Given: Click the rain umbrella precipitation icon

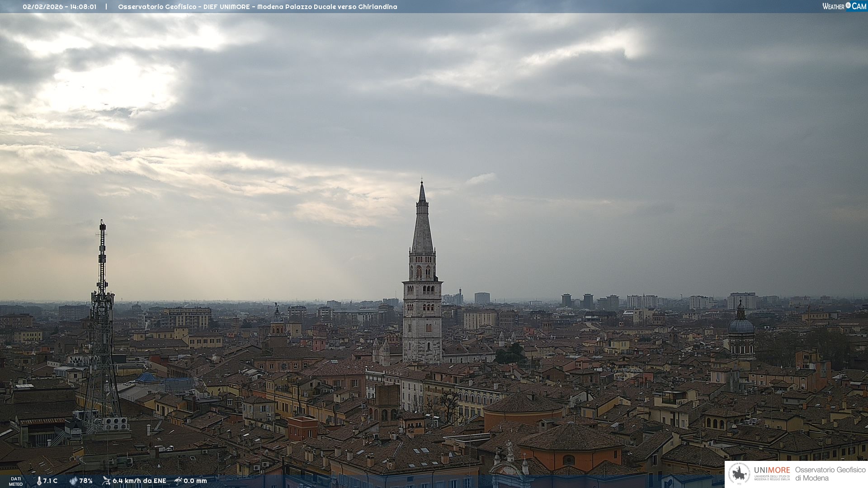Looking at the screenshot, I should [x=178, y=481].
